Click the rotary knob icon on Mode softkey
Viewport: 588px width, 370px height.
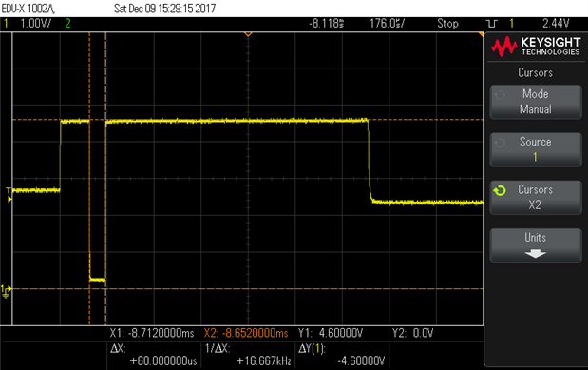(500, 95)
